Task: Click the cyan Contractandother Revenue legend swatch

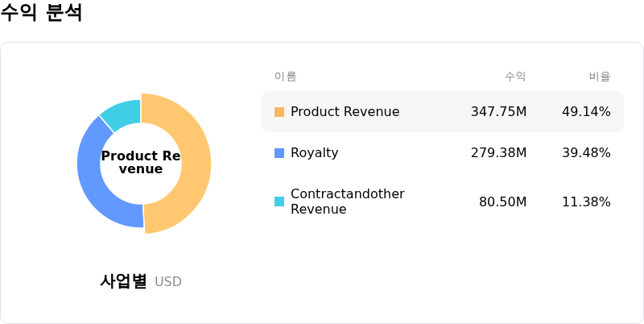Action: (279, 201)
